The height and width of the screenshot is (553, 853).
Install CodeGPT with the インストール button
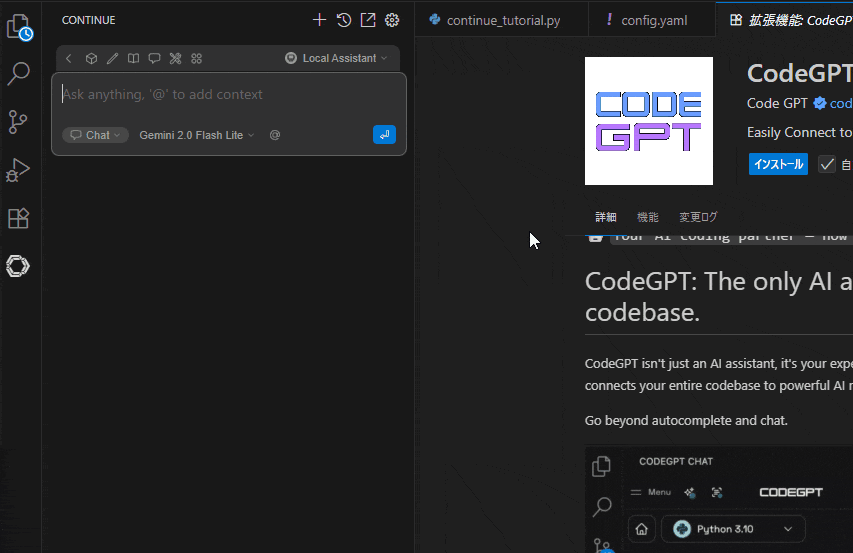(778, 164)
